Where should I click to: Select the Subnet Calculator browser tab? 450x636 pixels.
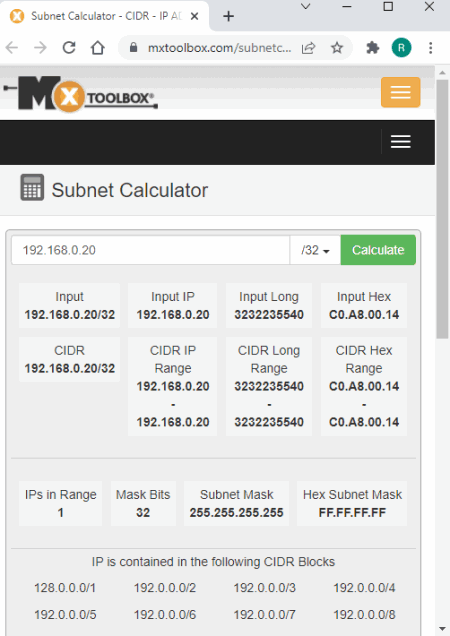pyautogui.click(x=106, y=16)
